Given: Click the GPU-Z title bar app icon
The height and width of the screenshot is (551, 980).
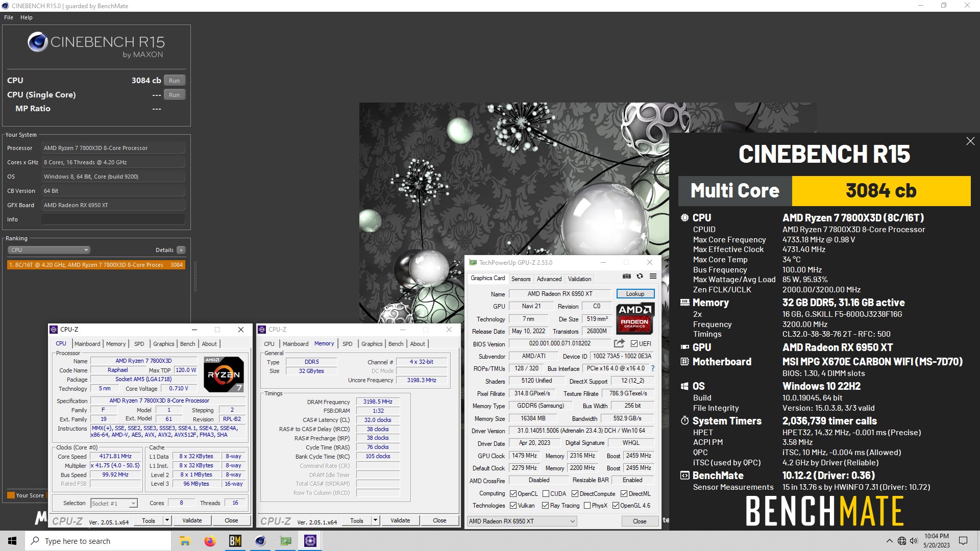Looking at the screenshot, I should (473, 263).
